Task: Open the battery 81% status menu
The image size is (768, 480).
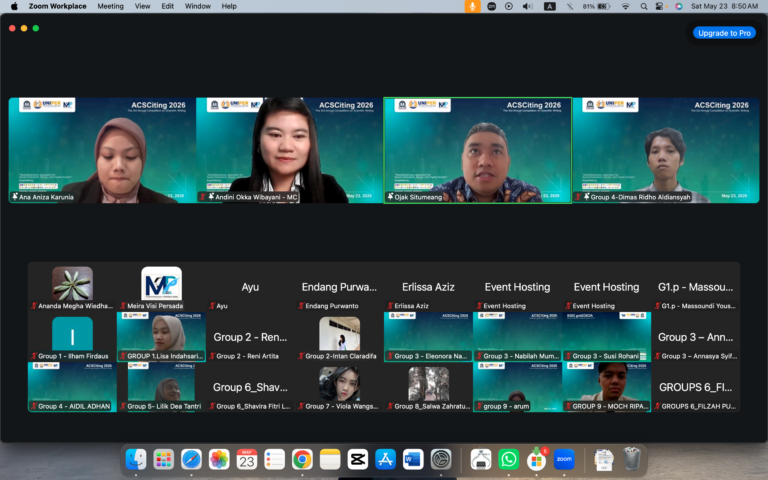Action: 596,6
